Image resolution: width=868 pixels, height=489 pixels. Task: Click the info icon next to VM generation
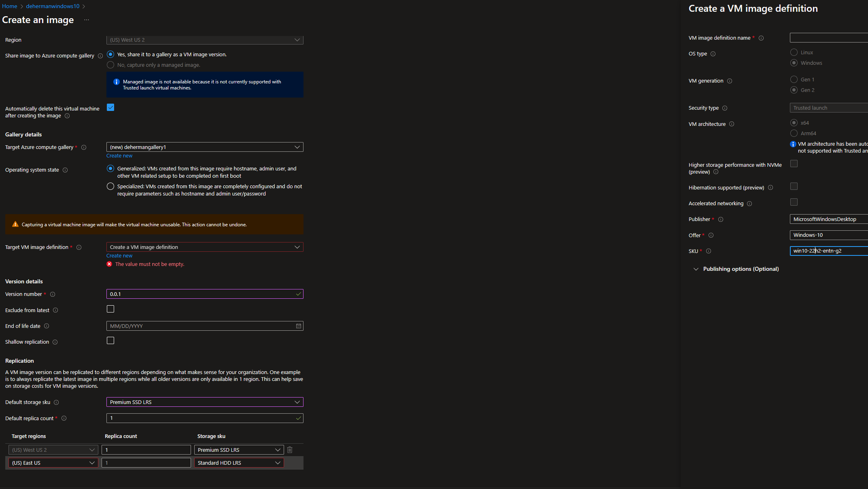(730, 81)
